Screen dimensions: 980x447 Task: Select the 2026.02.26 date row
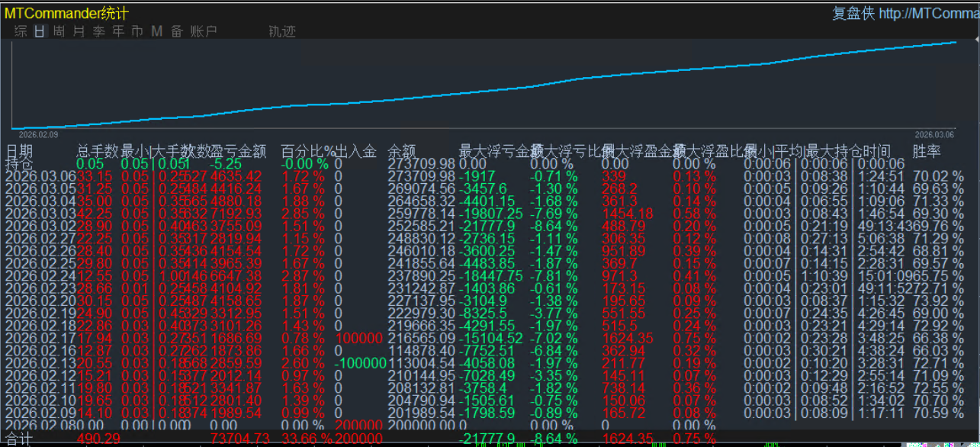(x=40, y=251)
